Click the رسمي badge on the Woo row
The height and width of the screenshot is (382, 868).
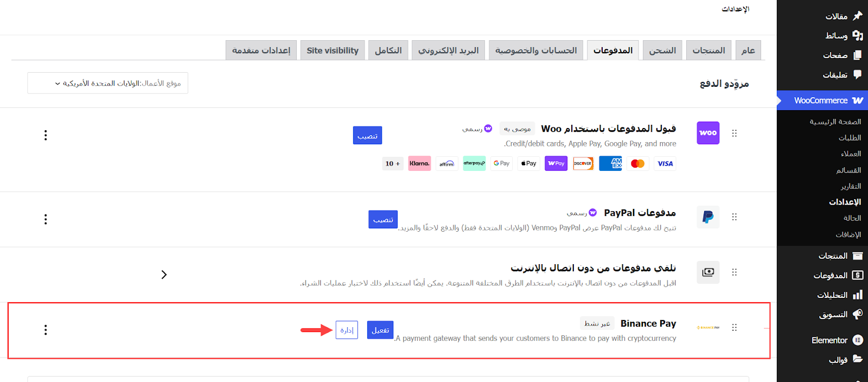tap(477, 129)
